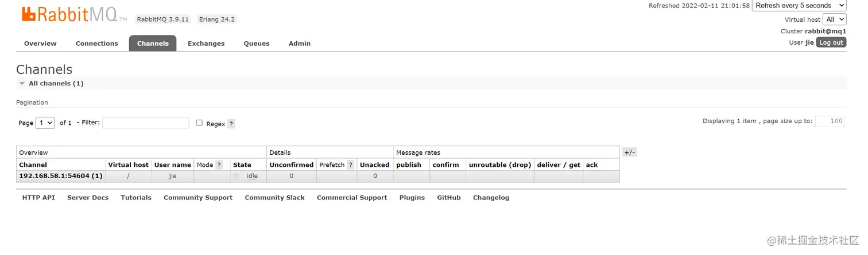Open the Commercial Support link
This screenshot has width=868, height=255.
point(352,198)
